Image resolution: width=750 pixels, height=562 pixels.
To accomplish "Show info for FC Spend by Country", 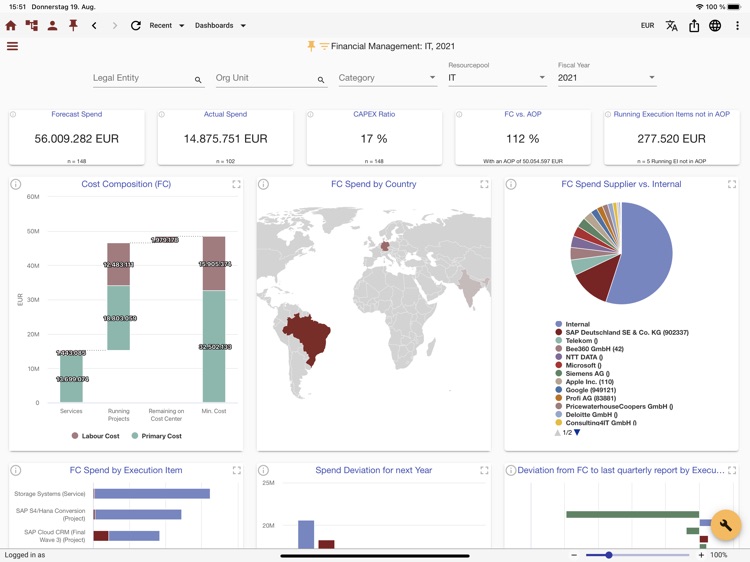I will [x=263, y=184].
